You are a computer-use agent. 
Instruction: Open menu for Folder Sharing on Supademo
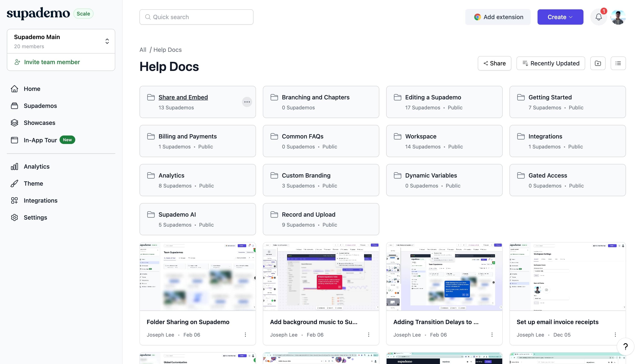click(245, 335)
